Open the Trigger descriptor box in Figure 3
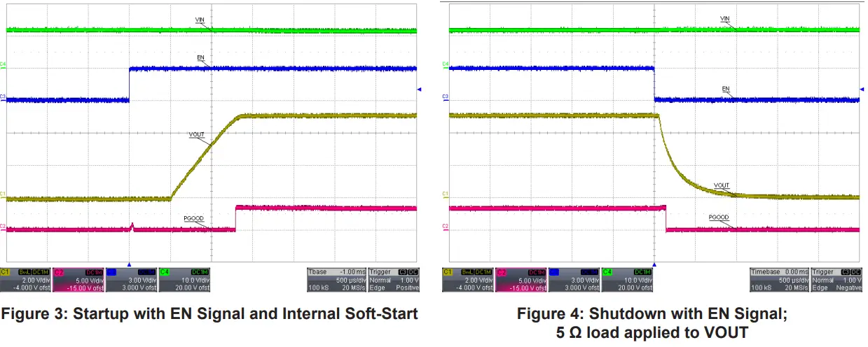The image size is (868, 347). 394,279
